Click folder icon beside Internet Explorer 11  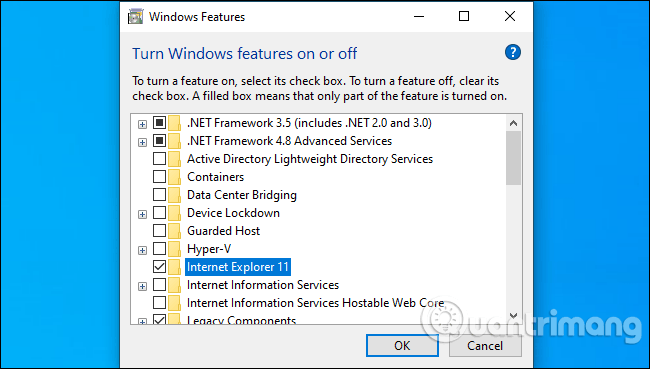click(x=175, y=267)
